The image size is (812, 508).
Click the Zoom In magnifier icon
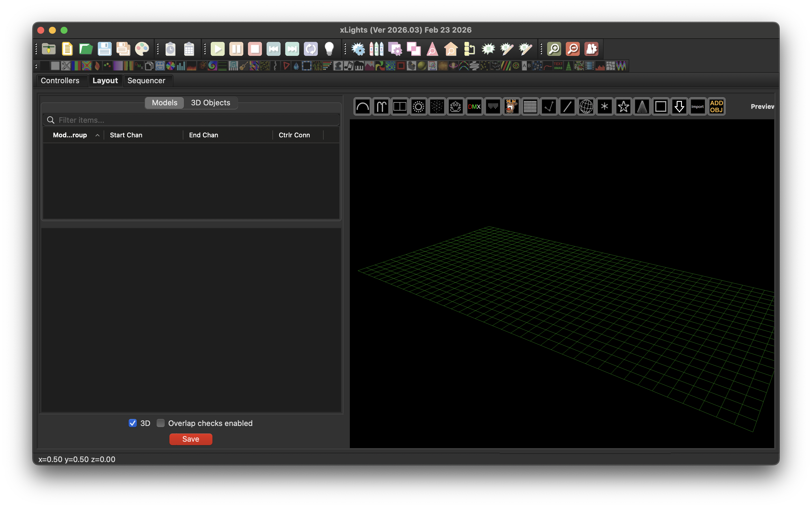coord(554,49)
